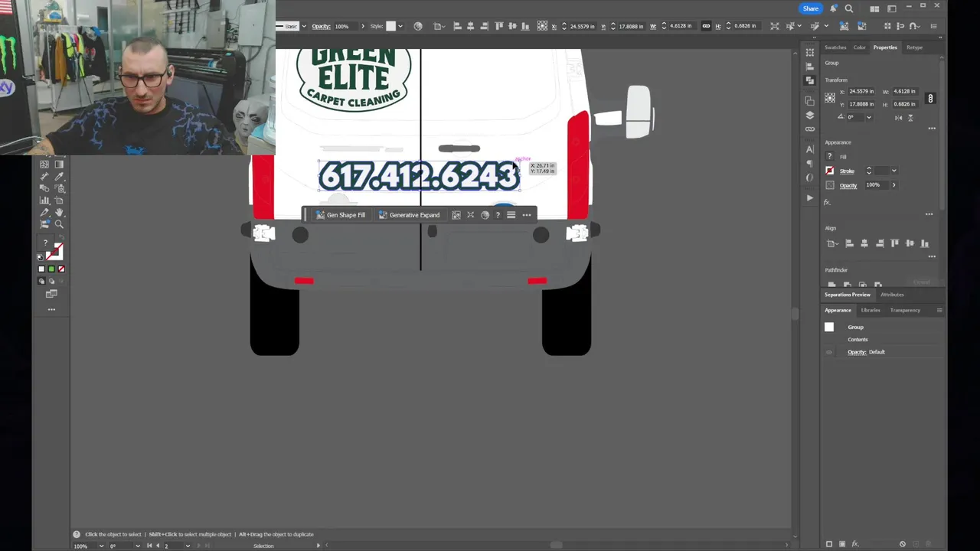
Task: Click the notifications bell icon
Action: point(833,8)
